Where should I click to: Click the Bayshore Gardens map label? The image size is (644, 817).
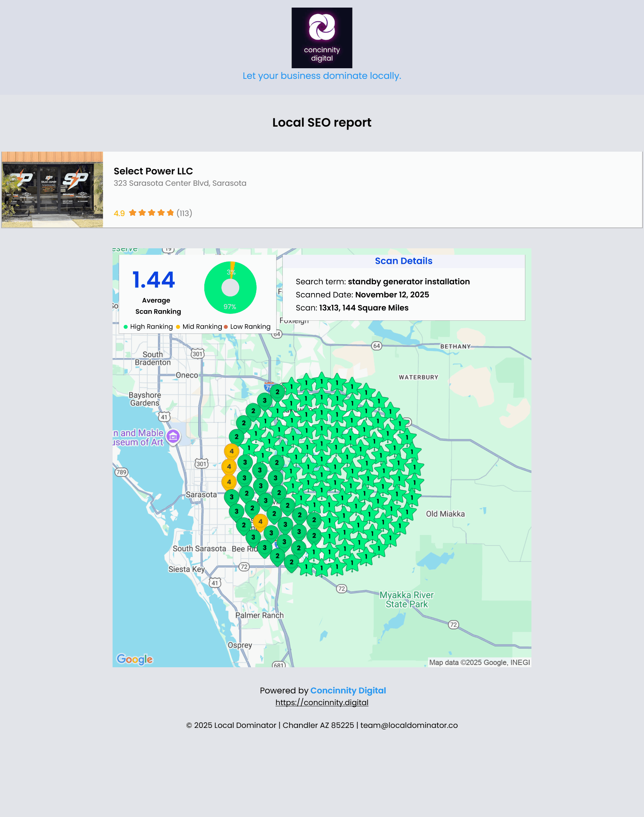click(145, 399)
